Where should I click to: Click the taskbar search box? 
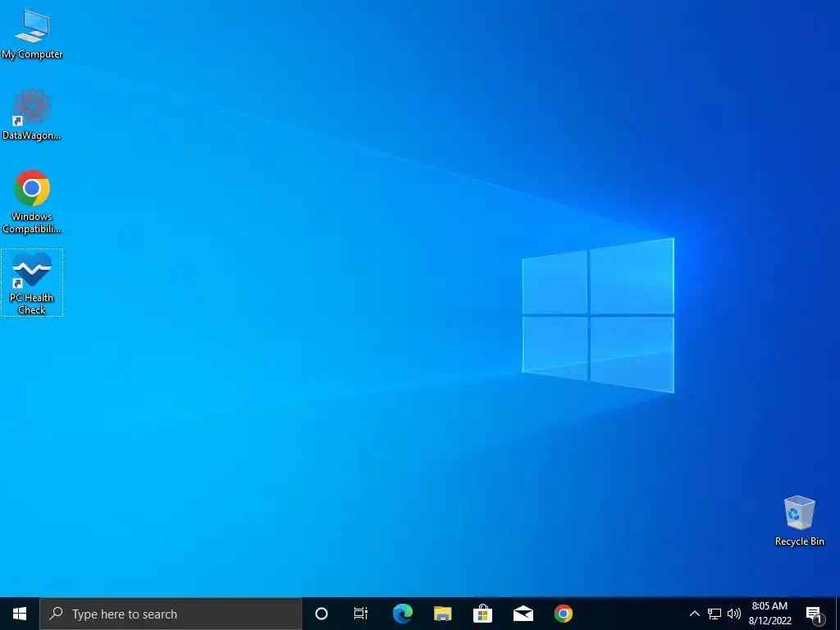171,614
